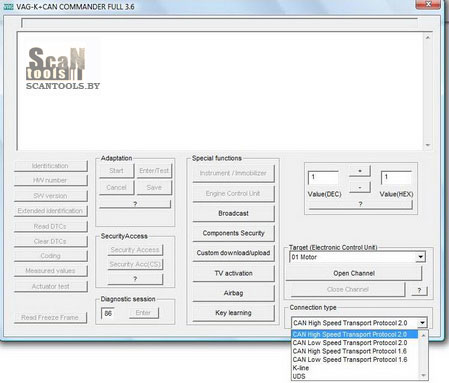Click the Adaptation Cancel button
449x383 pixels.
pos(117,188)
